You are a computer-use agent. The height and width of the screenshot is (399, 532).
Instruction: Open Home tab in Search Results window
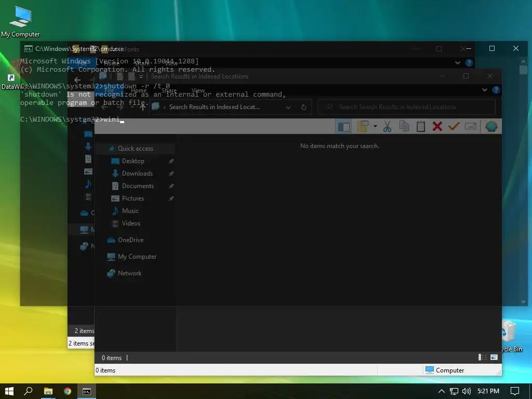click(x=139, y=90)
